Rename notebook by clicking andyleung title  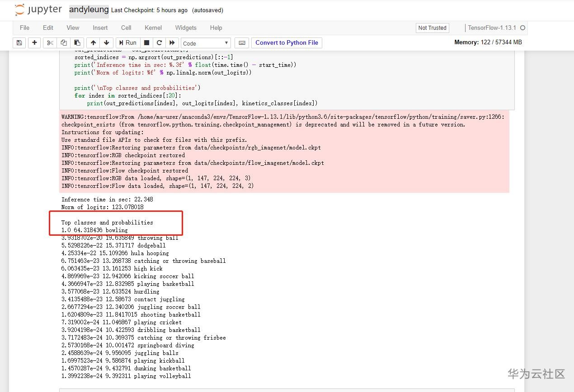click(x=89, y=10)
